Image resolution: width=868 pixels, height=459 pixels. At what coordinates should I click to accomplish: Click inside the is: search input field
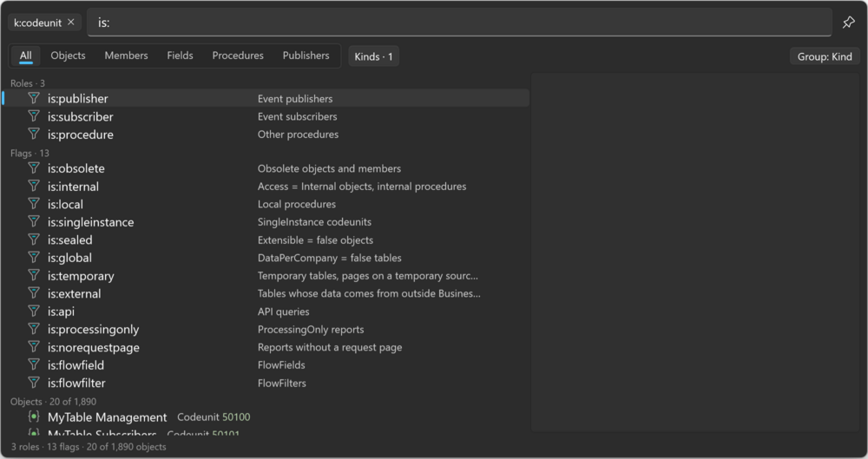[x=459, y=23]
